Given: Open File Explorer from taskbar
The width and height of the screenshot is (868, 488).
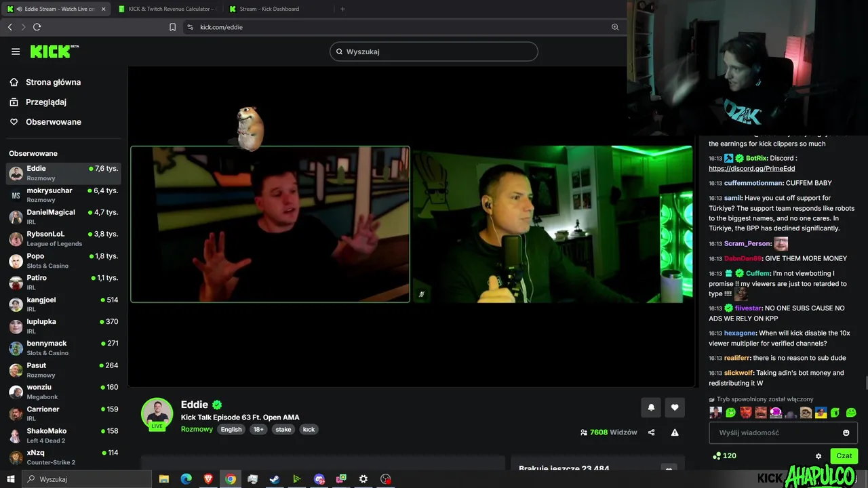Looking at the screenshot, I should pos(164,479).
